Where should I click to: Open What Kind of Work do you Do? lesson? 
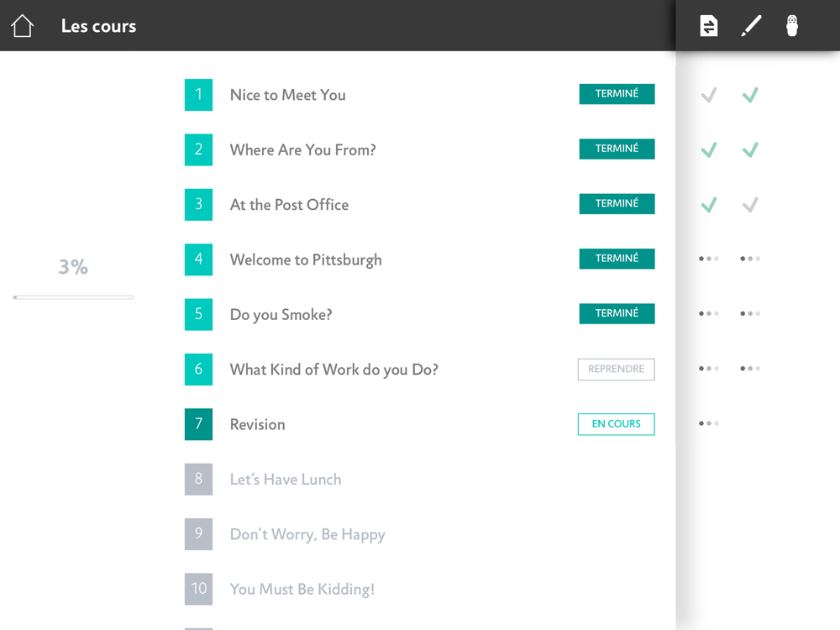333,370
